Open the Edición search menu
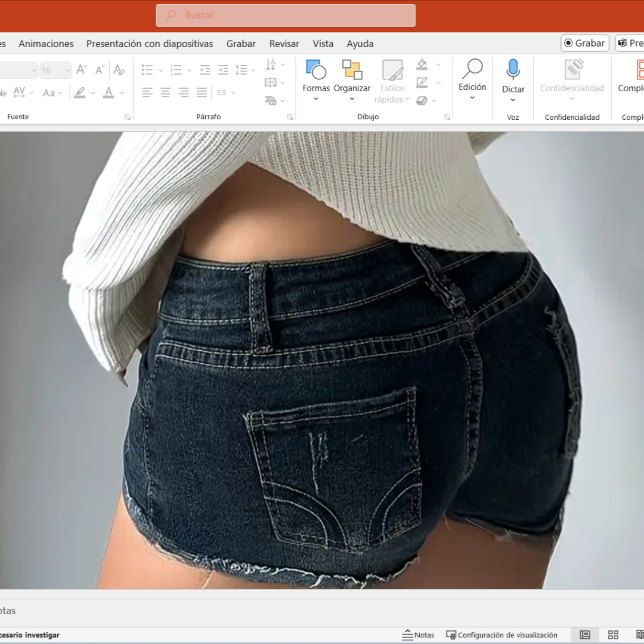Screen dimensions: 644x644 (472, 79)
